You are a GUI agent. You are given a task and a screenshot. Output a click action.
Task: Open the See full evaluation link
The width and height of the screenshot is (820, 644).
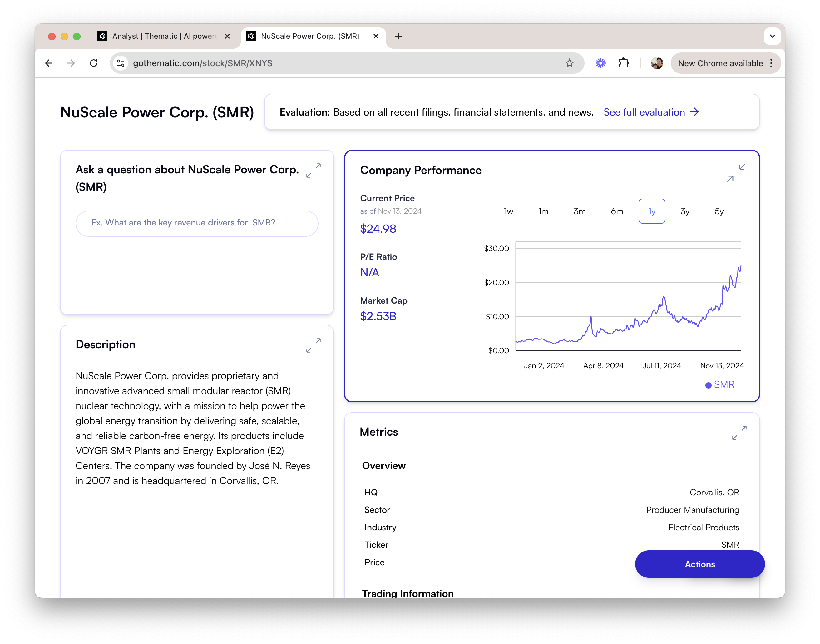(651, 112)
